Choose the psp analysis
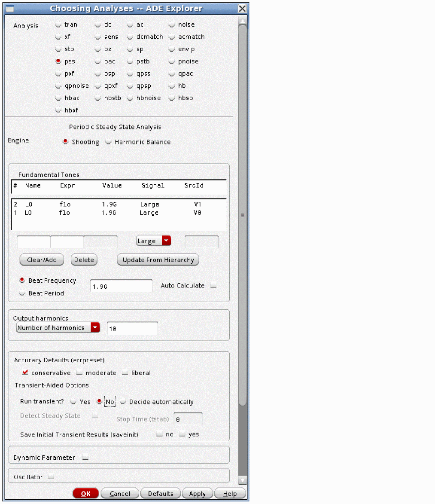 click(97, 73)
